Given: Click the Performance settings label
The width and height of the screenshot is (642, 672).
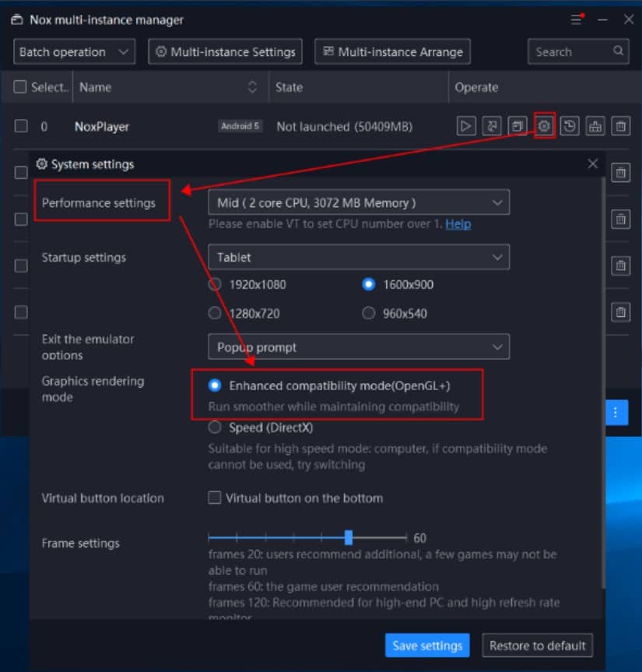Looking at the screenshot, I should [99, 202].
